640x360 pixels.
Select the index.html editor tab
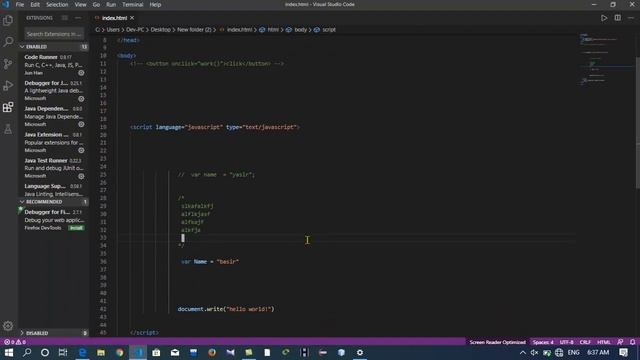[114, 18]
